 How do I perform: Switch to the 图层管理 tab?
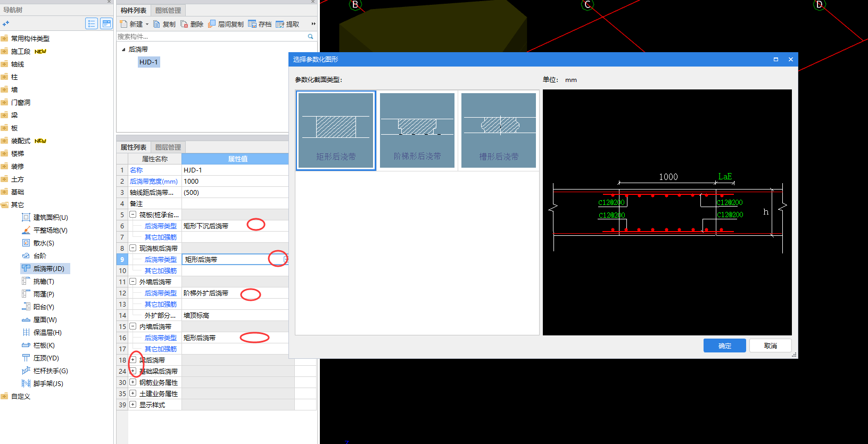click(x=168, y=147)
